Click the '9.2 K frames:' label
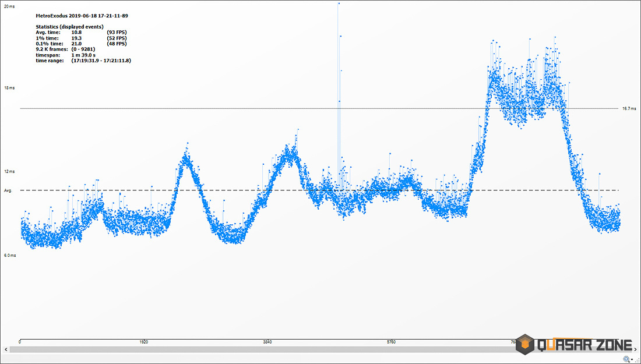Viewport: 641px width, 364px height. pyautogui.click(x=52, y=50)
